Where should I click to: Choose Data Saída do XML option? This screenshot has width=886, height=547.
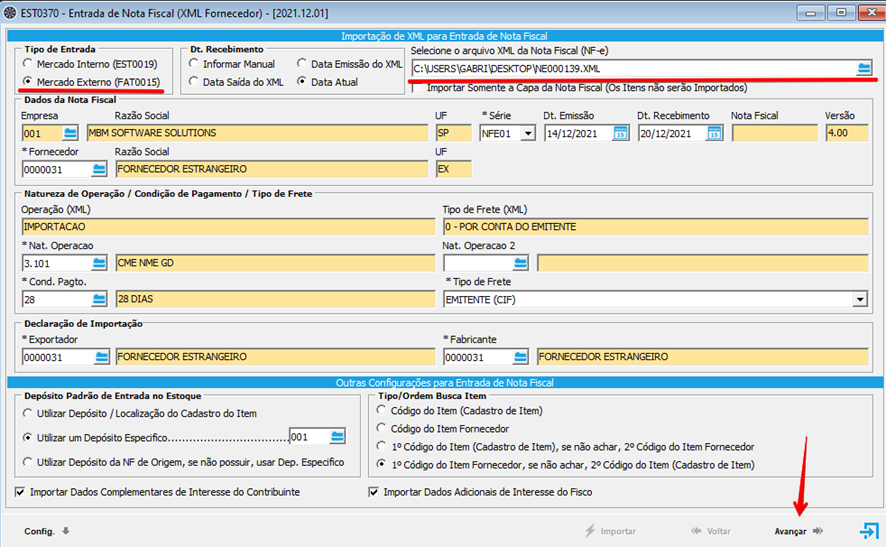[x=236, y=82]
